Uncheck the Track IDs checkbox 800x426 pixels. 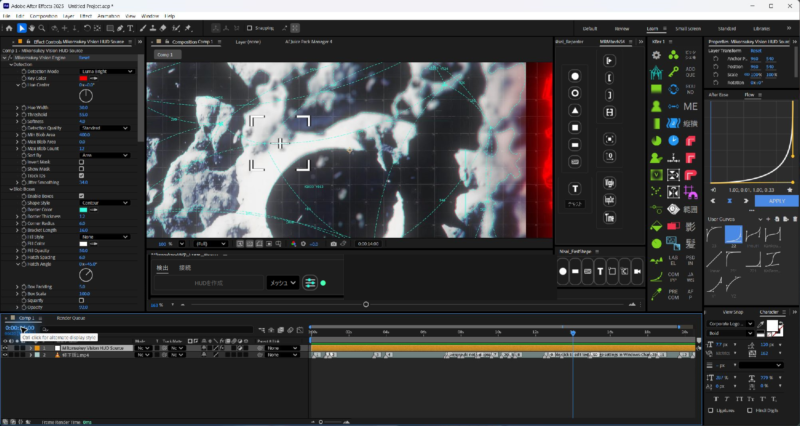[x=82, y=176]
